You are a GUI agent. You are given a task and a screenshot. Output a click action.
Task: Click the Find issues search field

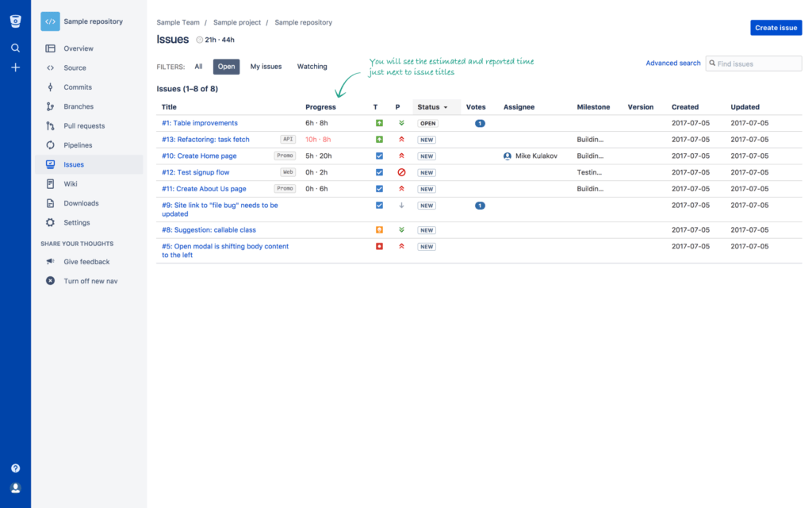click(753, 63)
